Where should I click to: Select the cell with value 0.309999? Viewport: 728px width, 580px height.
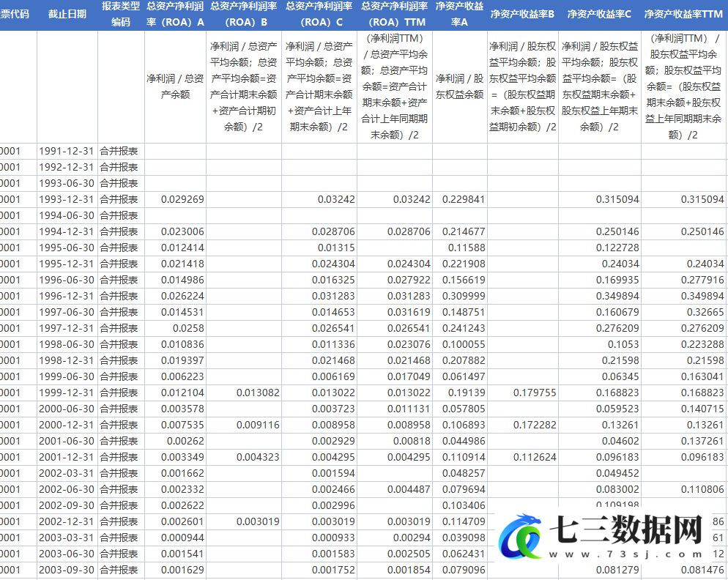click(x=460, y=297)
